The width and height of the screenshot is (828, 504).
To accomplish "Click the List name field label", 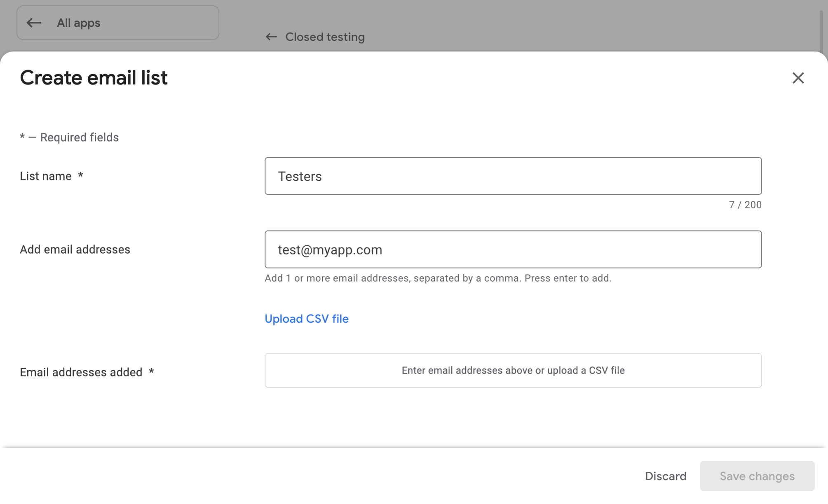I will (46, 176).
